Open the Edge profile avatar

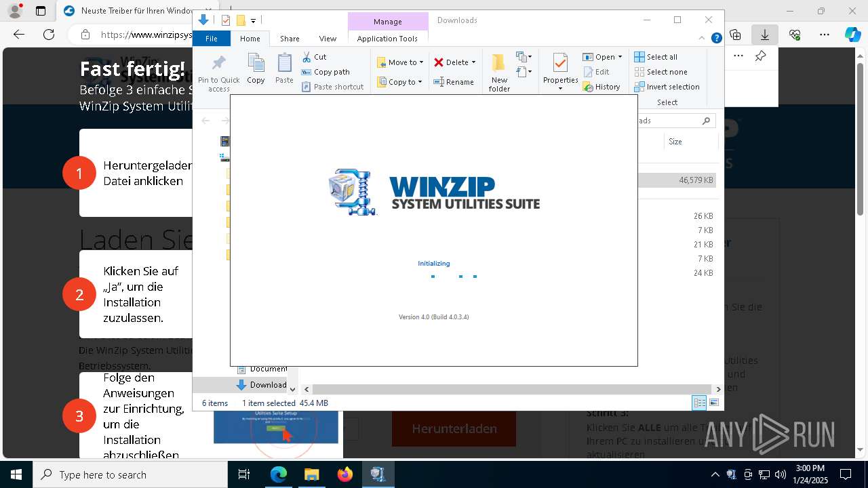click(x=14, y=11)
